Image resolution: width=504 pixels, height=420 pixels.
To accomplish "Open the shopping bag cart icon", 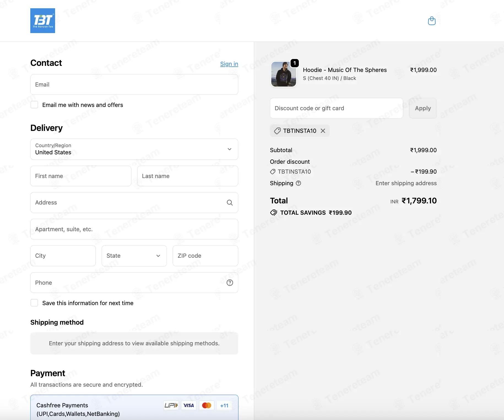I will point(432,21).
